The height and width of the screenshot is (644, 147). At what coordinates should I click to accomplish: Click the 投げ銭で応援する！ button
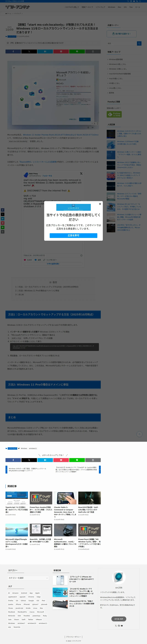point(122,34)
